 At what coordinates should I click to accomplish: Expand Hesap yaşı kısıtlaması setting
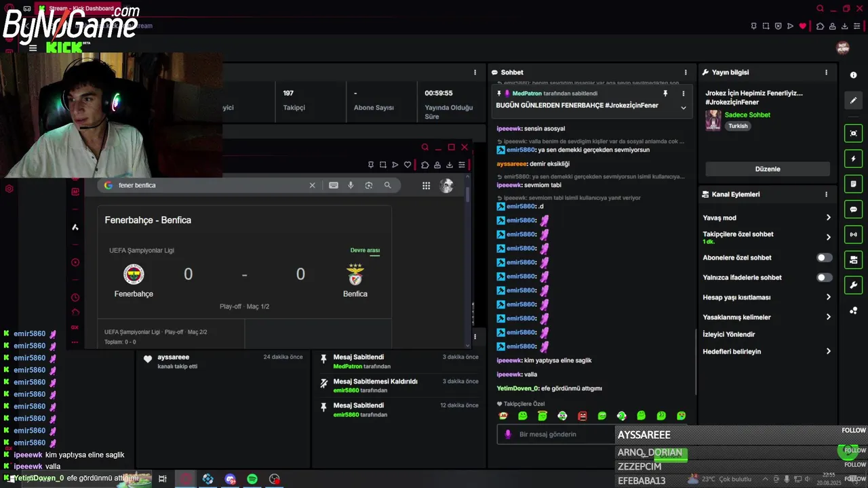click(828, 297)
